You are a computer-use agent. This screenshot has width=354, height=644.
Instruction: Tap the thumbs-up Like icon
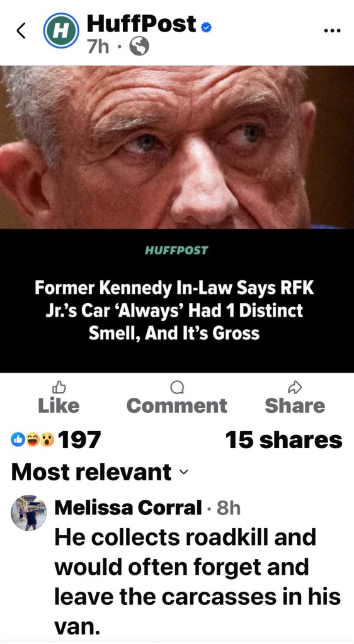(x=59, y=387)
